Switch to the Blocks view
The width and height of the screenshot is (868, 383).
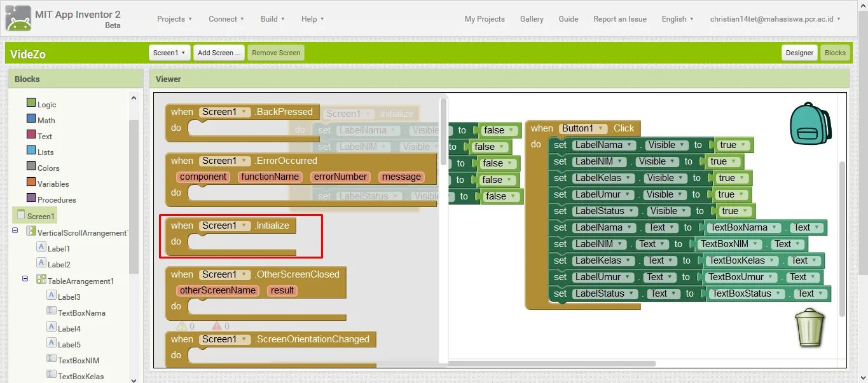(835, 53)
